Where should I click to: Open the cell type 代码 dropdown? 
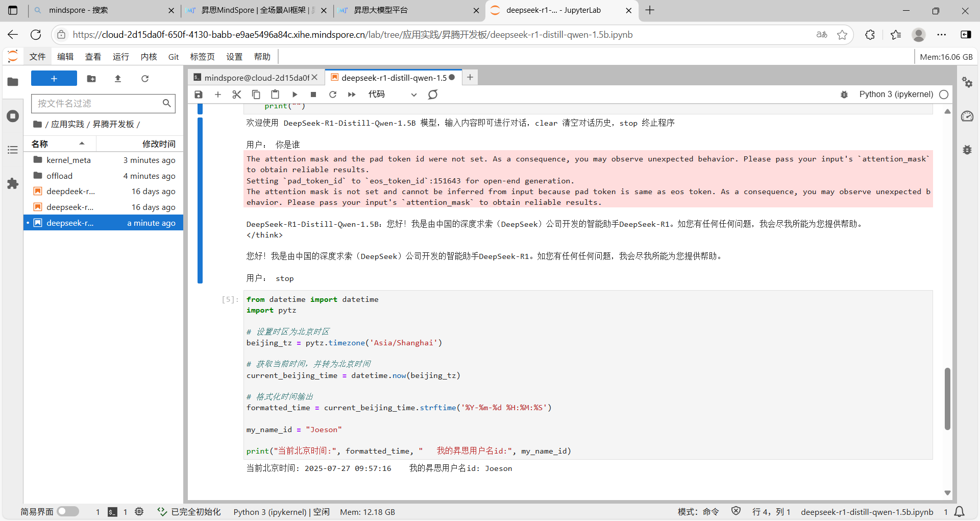[x=392, y=94]
